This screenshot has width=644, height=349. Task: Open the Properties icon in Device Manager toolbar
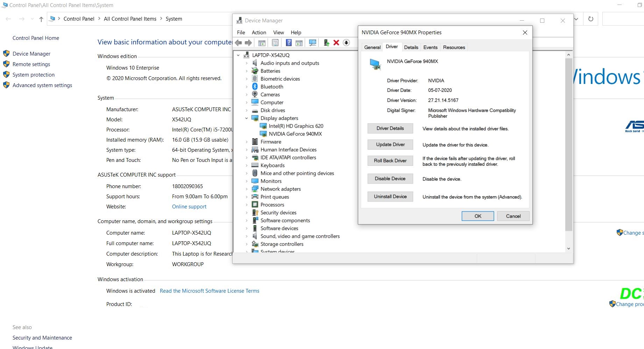click(x=275, y=43)
